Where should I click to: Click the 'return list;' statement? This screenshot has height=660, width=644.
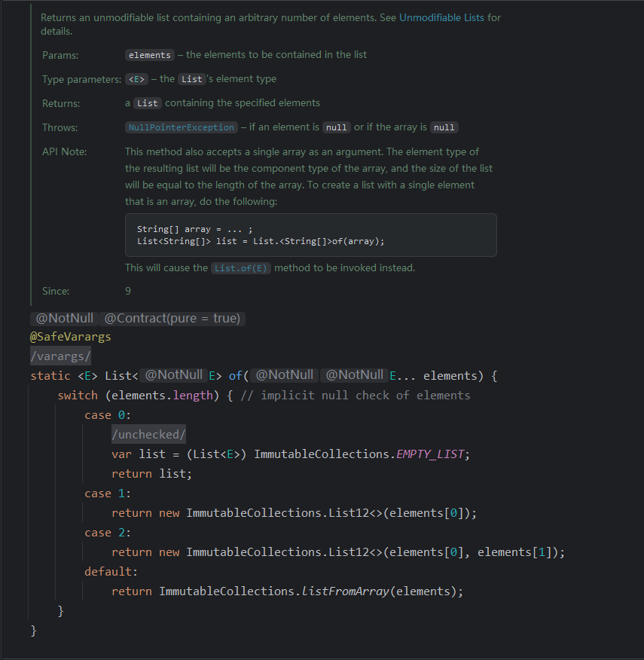(152, 474)
